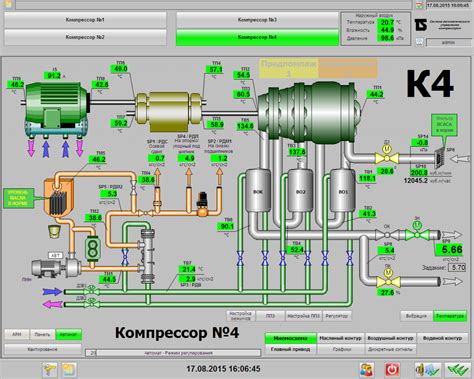
Task: Select the ВО1 air cooler vessel
Action: 343,191
